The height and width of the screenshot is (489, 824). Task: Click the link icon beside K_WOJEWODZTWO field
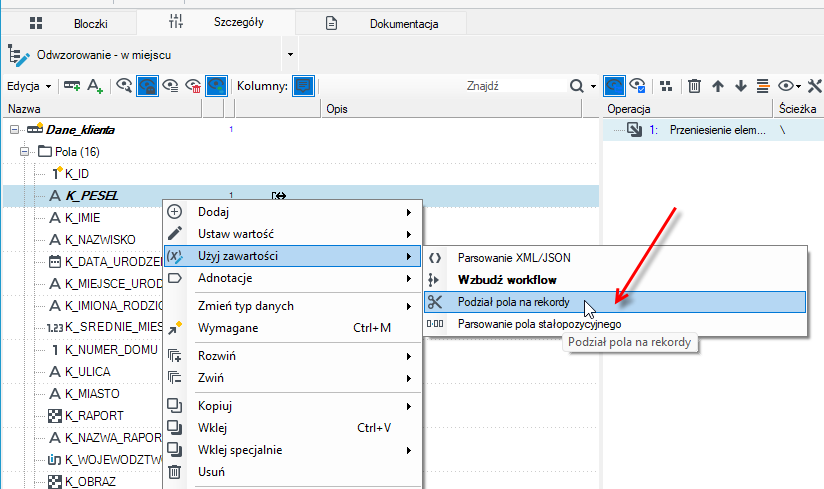click(55, 460)
